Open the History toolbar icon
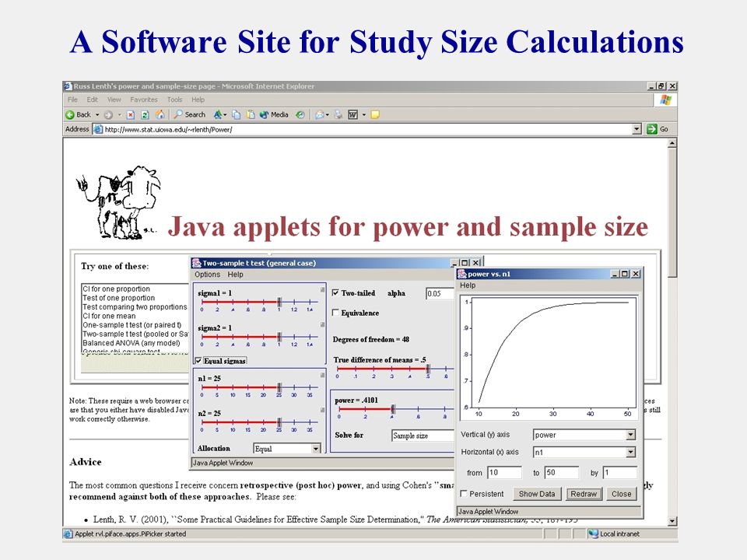The width and height of the screenshot is (747, 560). 300,115
